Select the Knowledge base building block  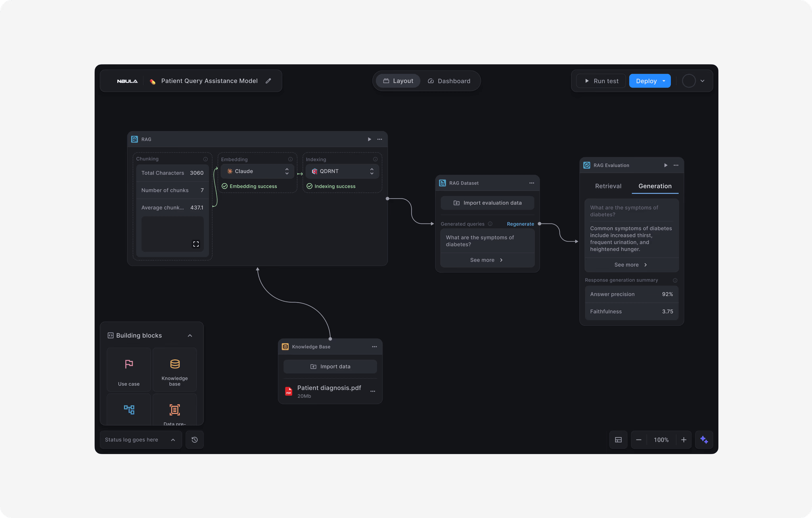(x=174, y=369)
